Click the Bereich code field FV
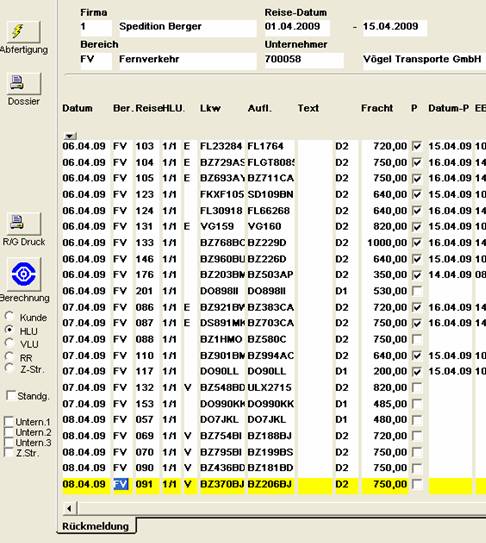Viewport: 486px width, 543px height. [96, 60]
